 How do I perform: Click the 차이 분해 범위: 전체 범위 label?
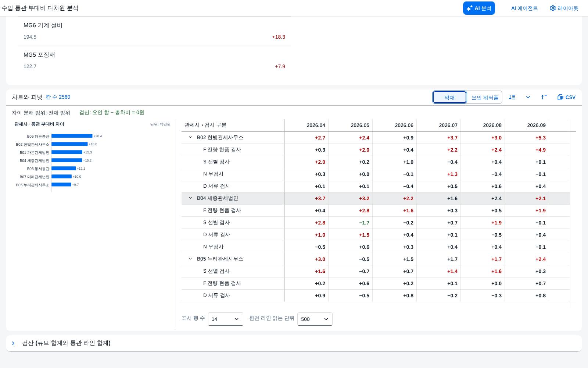[41, 113]
